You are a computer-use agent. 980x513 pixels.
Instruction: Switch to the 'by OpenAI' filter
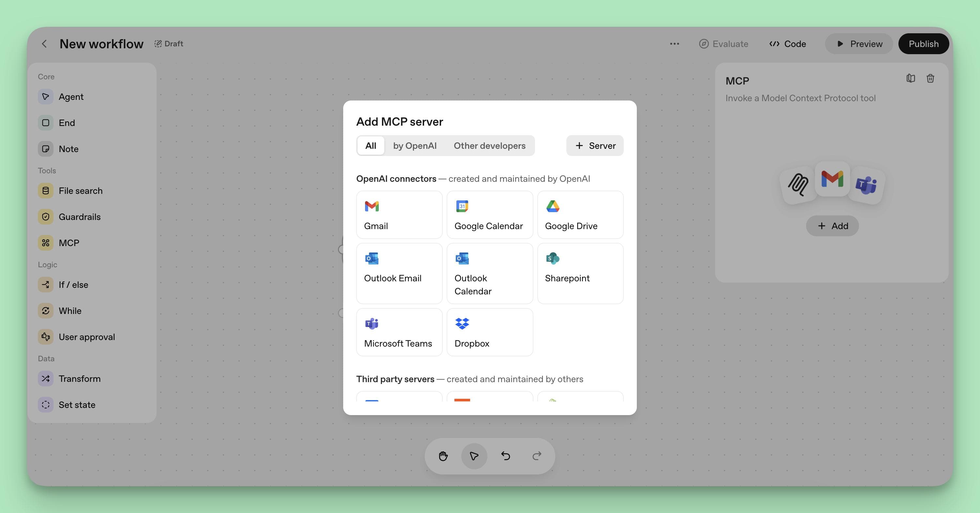415,145
